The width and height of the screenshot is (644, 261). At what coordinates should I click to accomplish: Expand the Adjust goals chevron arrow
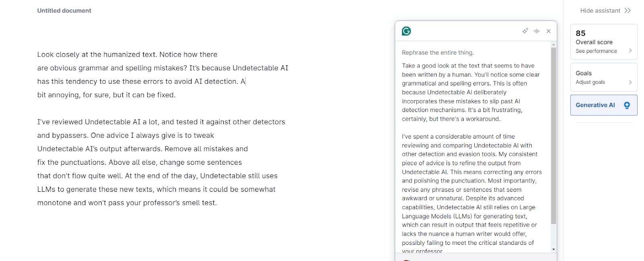630,82
